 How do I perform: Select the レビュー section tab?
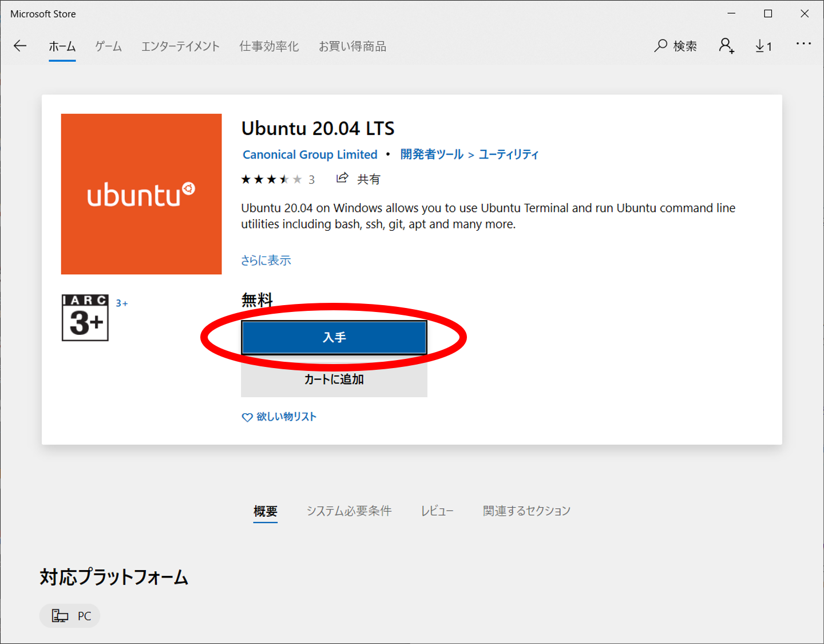437,511
